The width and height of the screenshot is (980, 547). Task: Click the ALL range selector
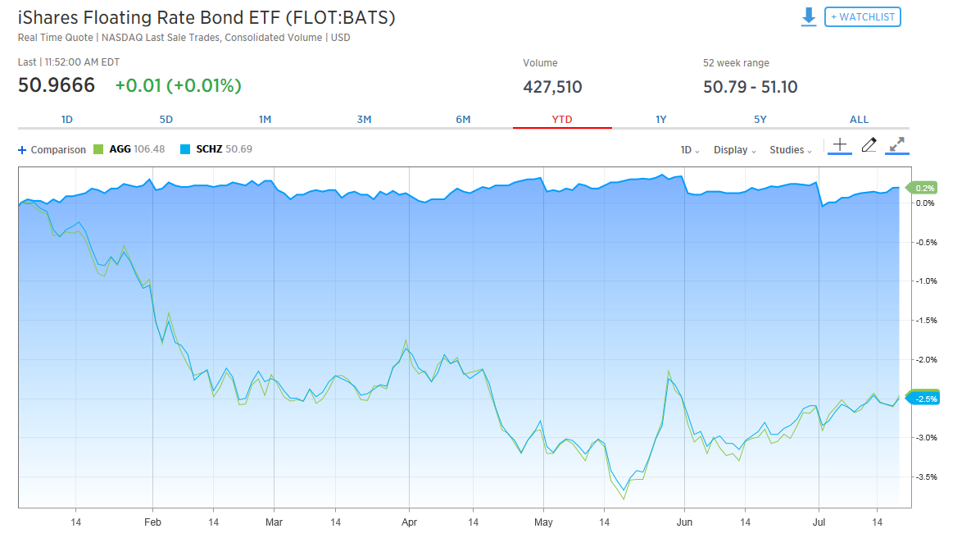(x=859, y=119)
